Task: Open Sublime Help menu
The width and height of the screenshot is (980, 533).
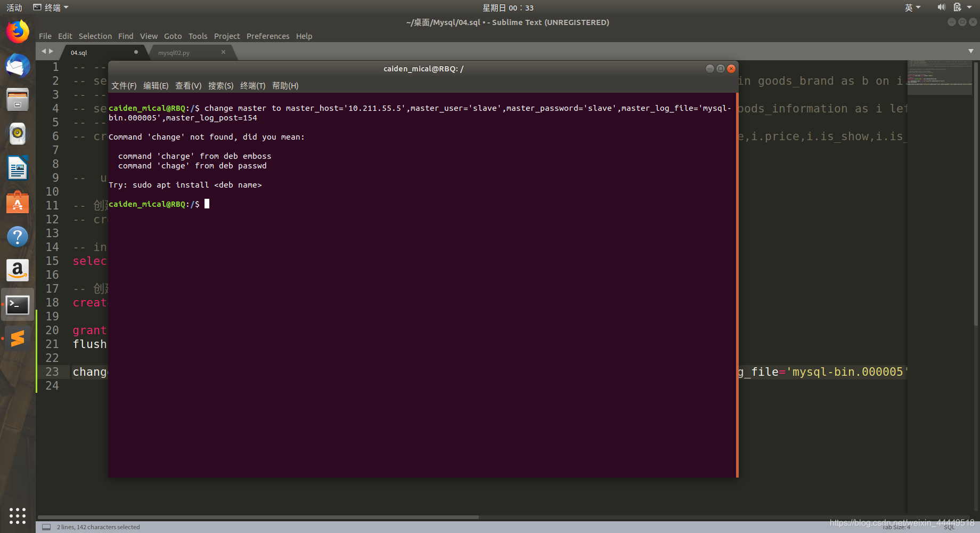Action: pos(304,36)
